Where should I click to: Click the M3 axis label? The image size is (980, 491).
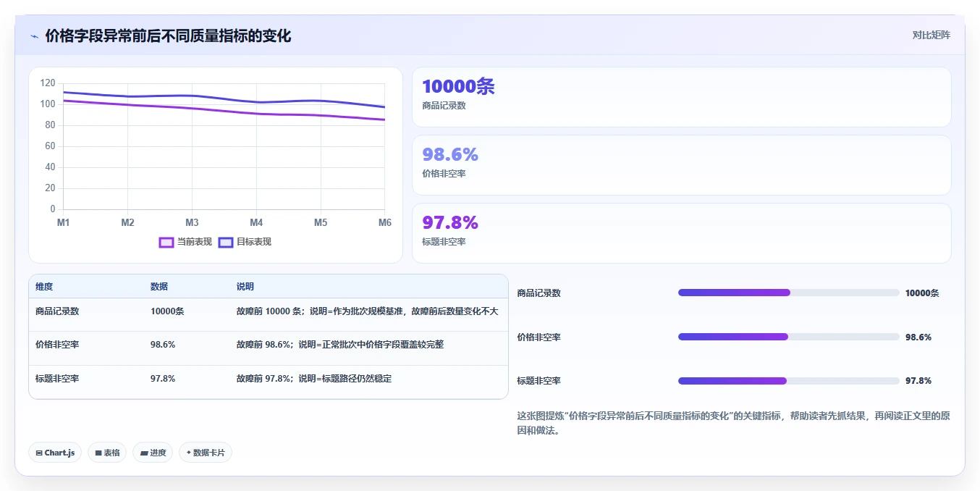click(192, 222)
